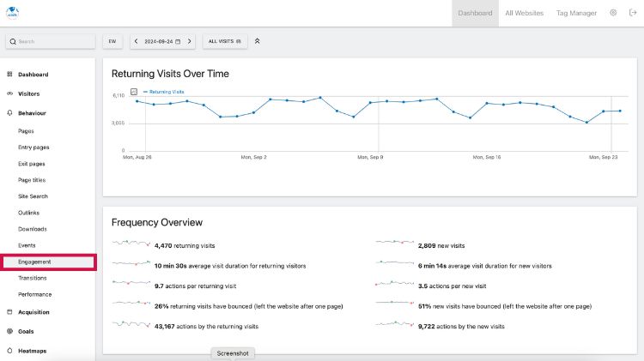Expand the Visitors sidebar section
The width and height of the screenshot is (644, 361).
click(x=28, y=93)
